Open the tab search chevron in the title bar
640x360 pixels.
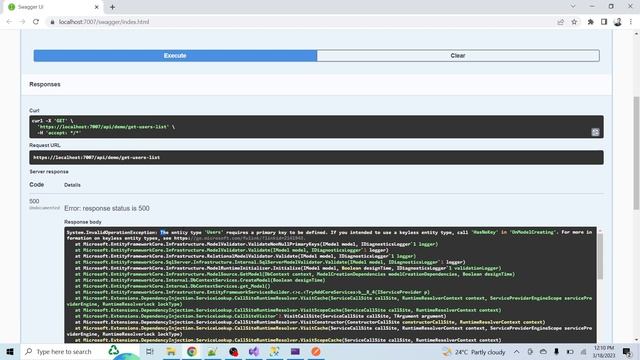tap(573, 7)
